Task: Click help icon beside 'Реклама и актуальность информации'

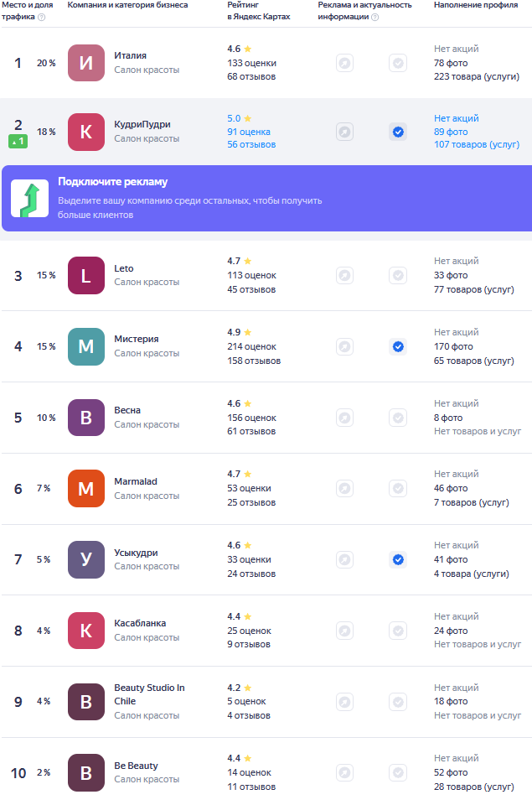Action: click(x=374, y=17)
